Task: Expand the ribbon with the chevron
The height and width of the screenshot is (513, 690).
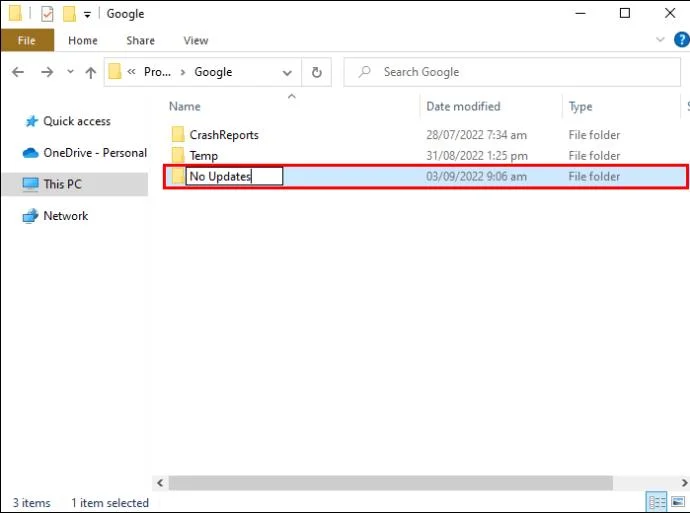Action: pyautogui.click(x=660, y=40)
